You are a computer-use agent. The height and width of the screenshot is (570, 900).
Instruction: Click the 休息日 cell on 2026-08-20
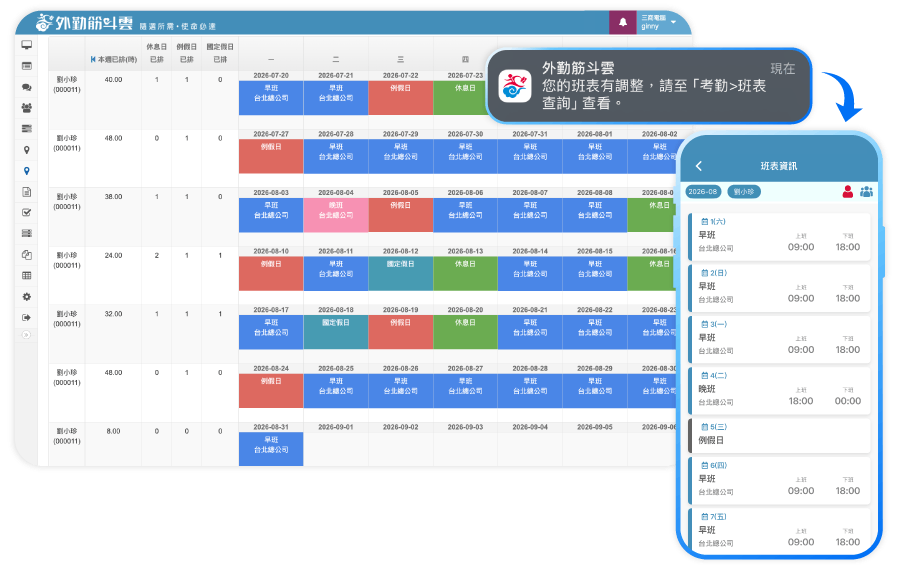point(465,332)
